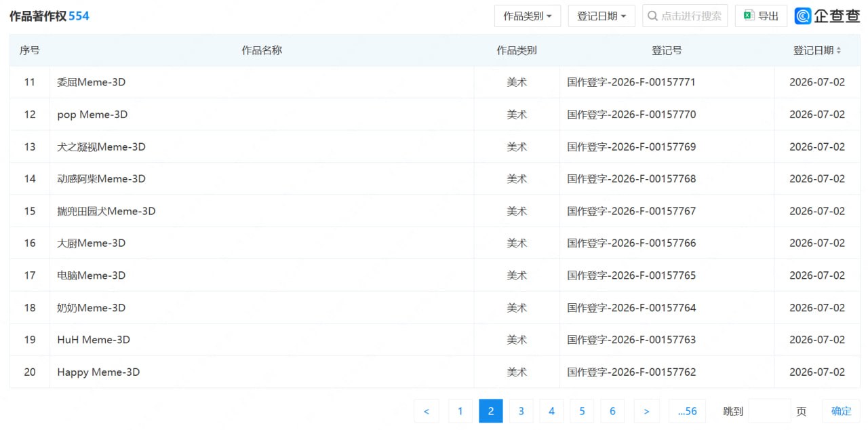The width and height of the screenshot is (868, 430).
Task: Click the 企查查 logo icon
Action: click(804, 16)
